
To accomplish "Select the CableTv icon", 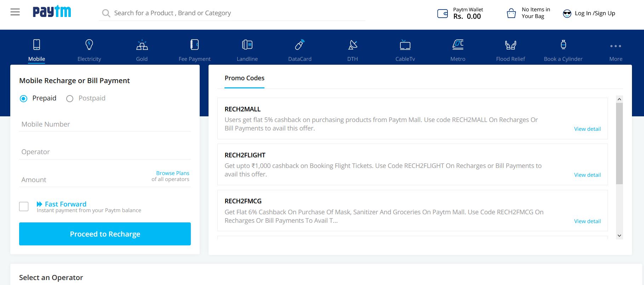I will click(x=405, y=45).
